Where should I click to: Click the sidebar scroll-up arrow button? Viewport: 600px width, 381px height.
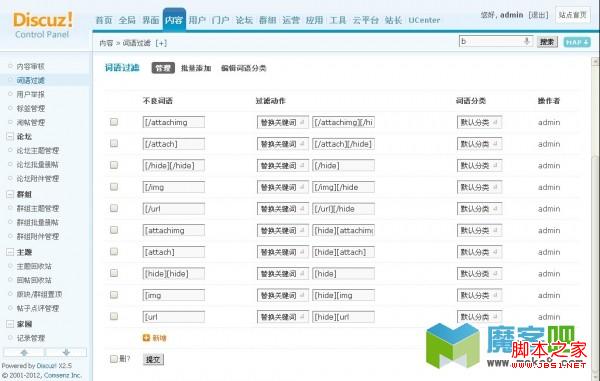click(x=24, y=352)
